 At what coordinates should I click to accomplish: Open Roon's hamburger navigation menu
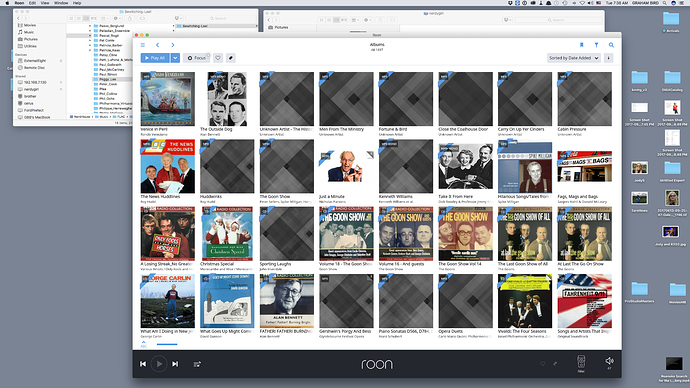(143, 45)
